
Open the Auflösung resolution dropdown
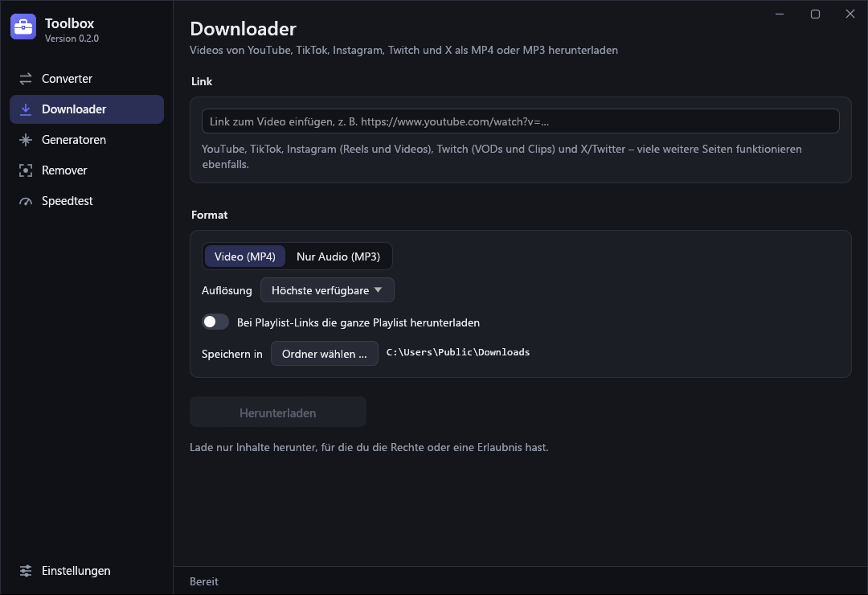327,290
